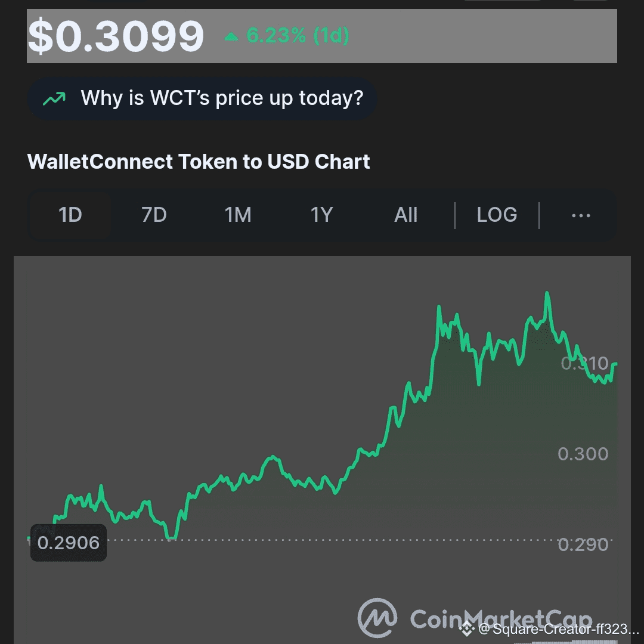This screenshot has height=644, width=644.
Task: Click the chart's highest price peak
Action: tap(547, 293)
